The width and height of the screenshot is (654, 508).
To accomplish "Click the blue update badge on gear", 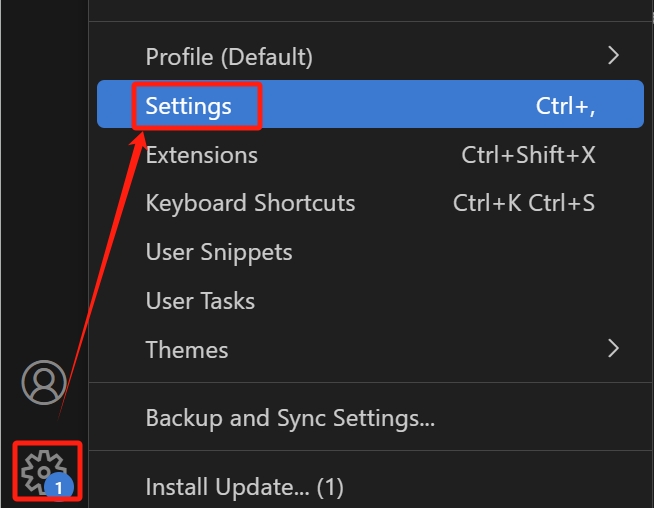I will click(59, 487).
